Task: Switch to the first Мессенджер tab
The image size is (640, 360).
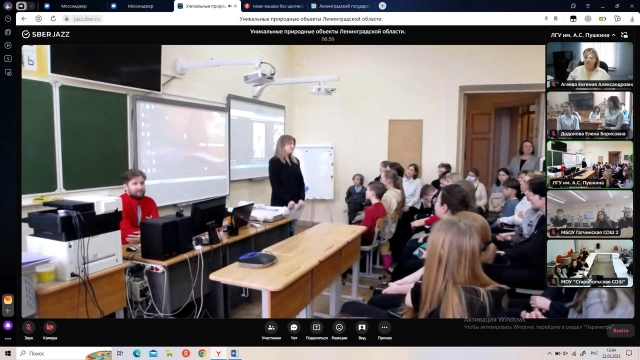Action: [x=69, y=6]
